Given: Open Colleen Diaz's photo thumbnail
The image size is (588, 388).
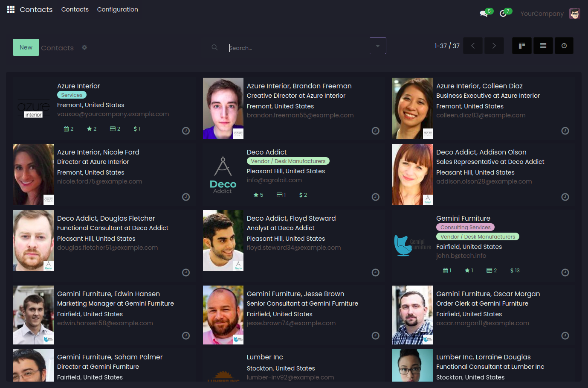Looking at the screenshot, I should pos(413,108).
